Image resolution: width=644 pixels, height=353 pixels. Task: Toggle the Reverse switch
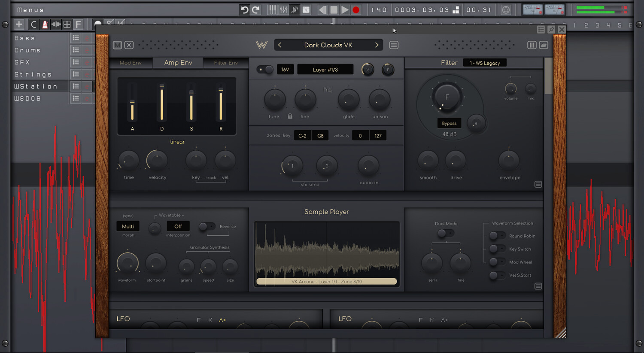(207, 226)
